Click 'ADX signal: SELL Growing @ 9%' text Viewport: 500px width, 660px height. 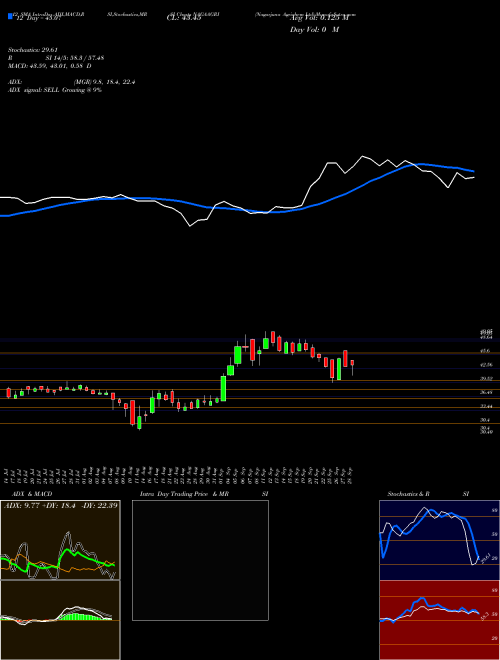[x=55, y=90]
